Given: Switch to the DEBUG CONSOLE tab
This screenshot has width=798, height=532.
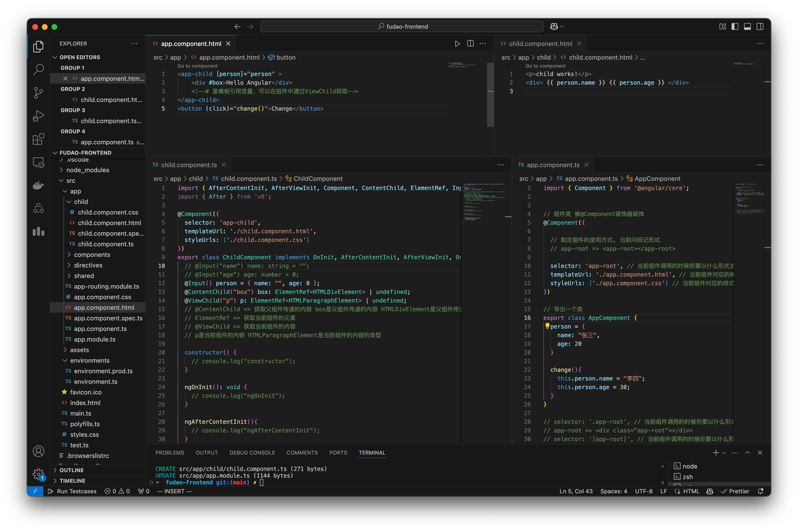Looking at the screenshot, I should tap(252, 453).
